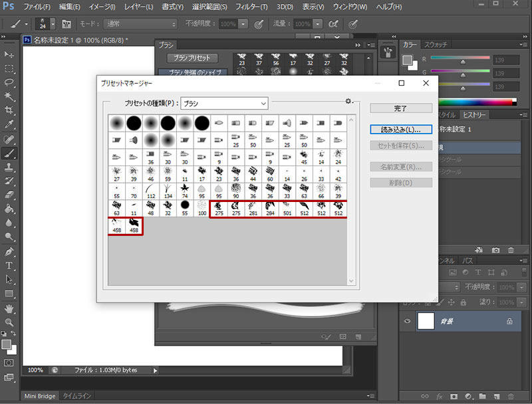
Task: Open the レイヤー(L) menu
Action: [138, 7]
